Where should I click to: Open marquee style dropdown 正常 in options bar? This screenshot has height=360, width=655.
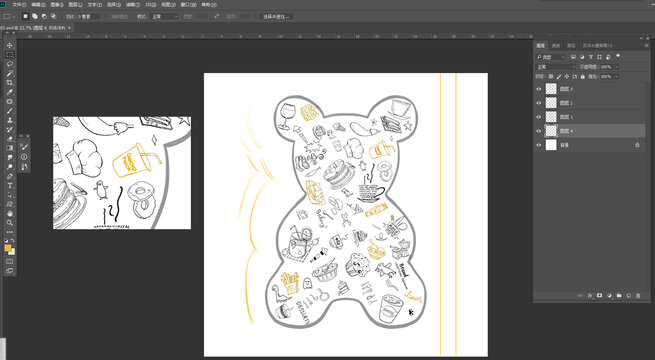point(164,16)
